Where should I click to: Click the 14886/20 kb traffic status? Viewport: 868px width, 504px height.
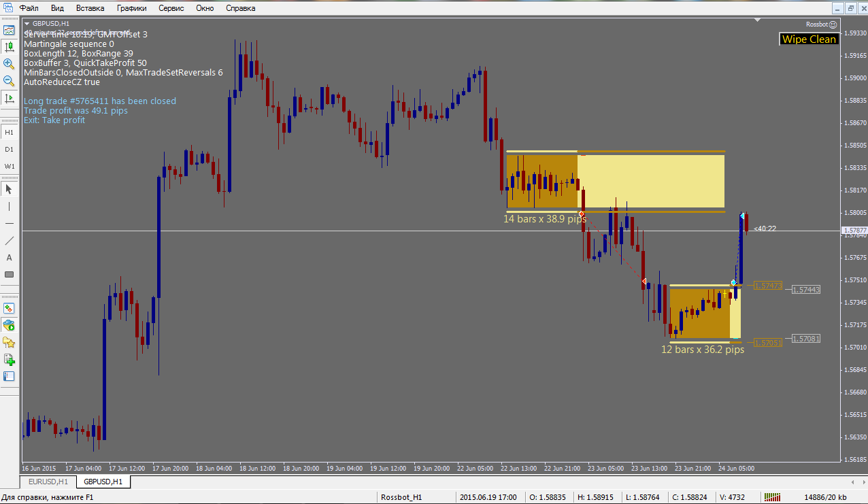click(825, 497)
